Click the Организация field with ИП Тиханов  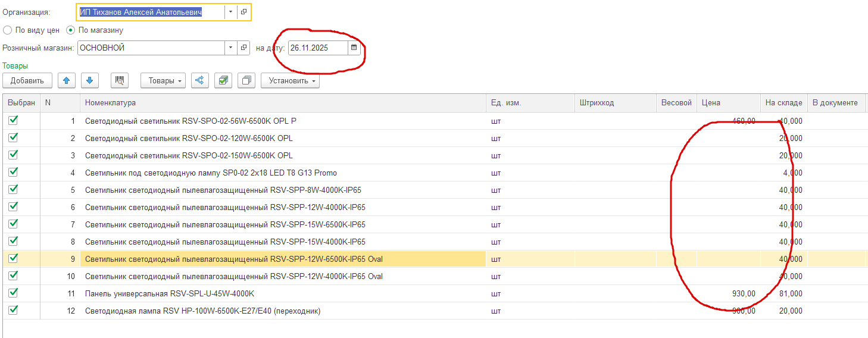point(151,12)
